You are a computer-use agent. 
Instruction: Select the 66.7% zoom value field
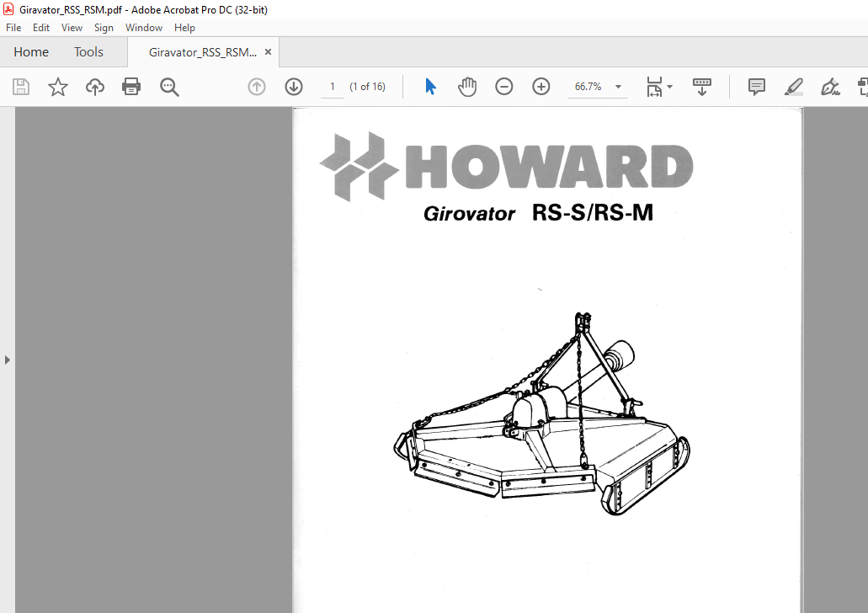coord(588,87)
